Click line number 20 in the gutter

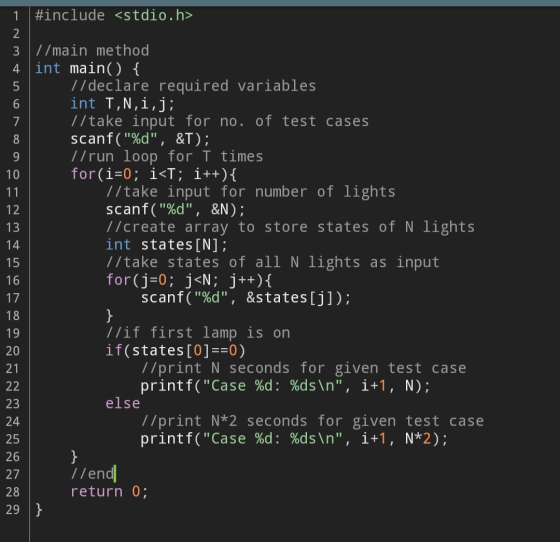coord(13,351)
